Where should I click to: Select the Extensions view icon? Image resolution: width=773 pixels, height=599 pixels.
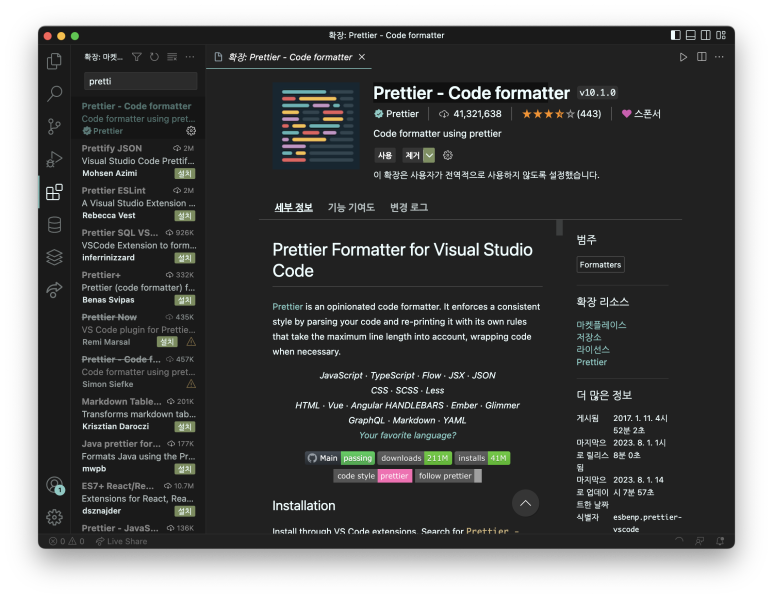click(54, 192)
